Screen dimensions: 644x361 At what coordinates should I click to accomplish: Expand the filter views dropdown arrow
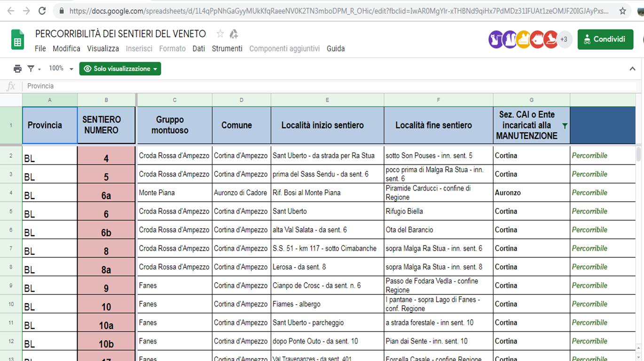[x=39, y=69]
